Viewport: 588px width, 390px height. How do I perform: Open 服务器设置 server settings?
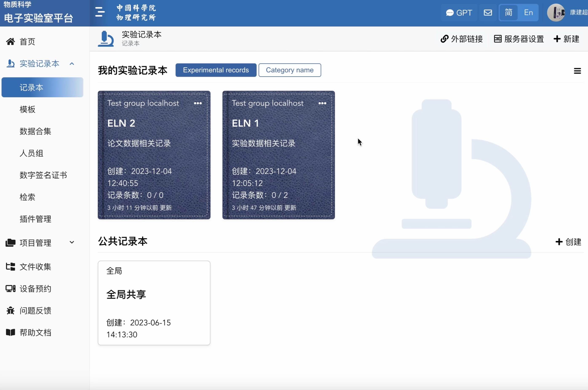pyautogui.click(x=519, y=39)
